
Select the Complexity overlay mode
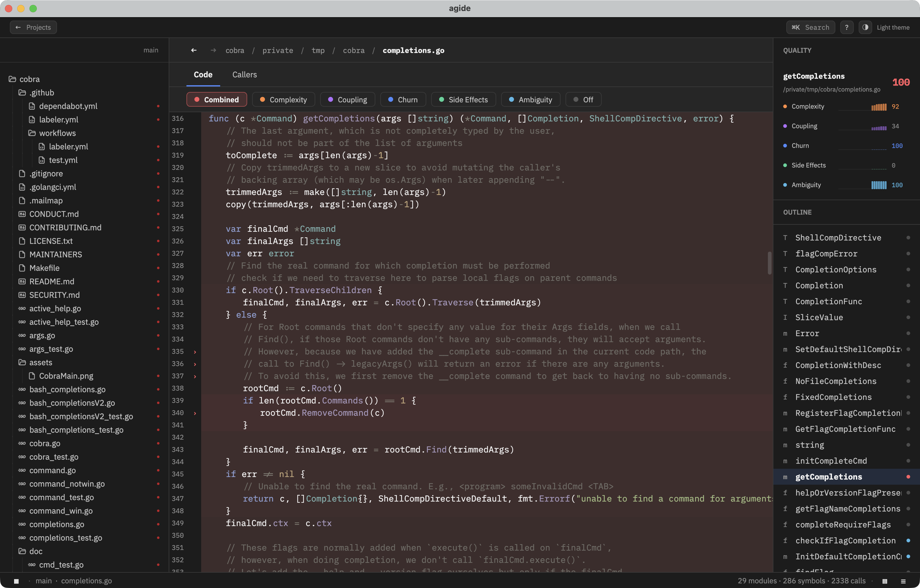click(283, 100)
